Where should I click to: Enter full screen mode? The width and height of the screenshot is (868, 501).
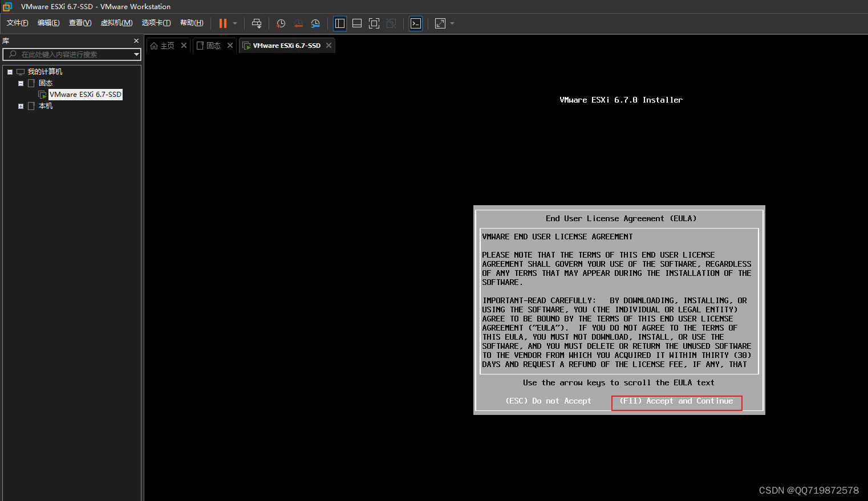[x=374, y=23]
